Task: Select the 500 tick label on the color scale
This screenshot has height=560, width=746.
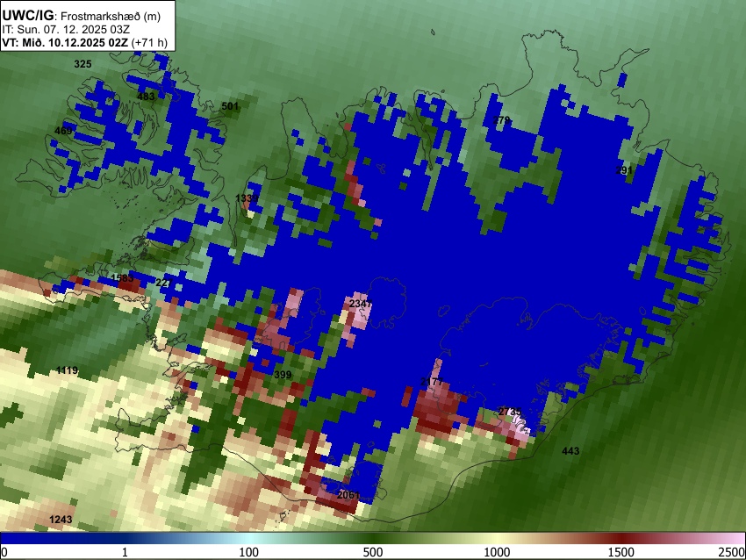Action: click(x=372, y=552)
